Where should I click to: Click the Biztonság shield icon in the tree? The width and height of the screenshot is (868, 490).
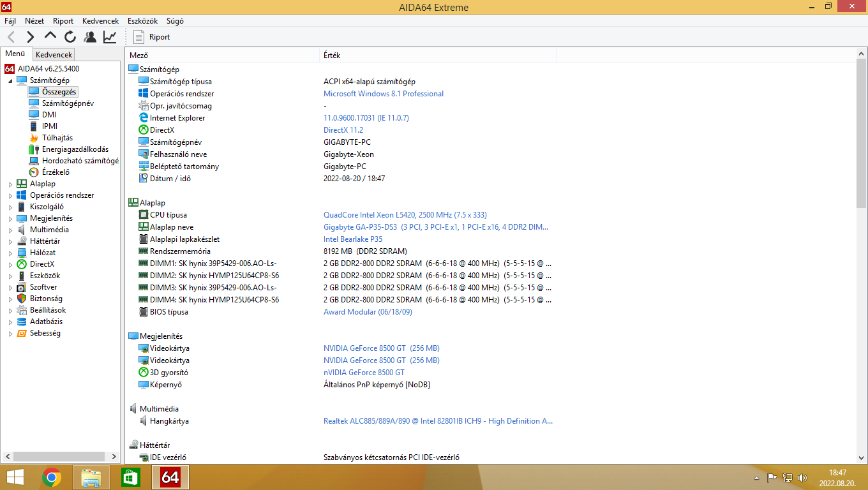coord(22,299)
